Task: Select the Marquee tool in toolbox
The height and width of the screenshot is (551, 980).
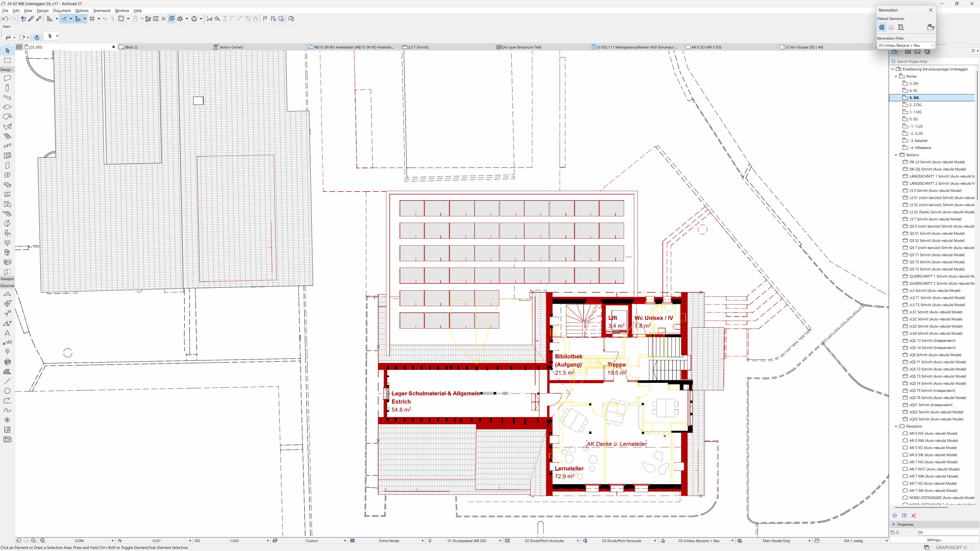Action: tap(7, 60)
